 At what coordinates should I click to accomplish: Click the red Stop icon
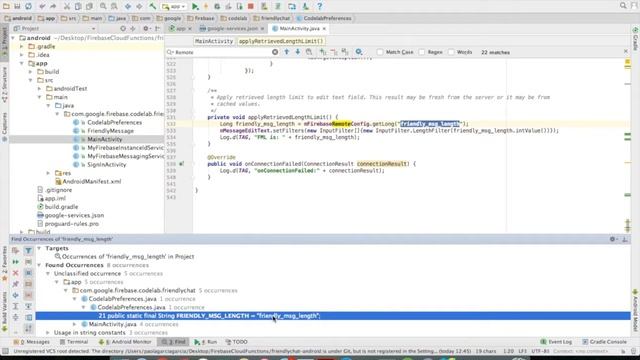click(x=251, y=6)
